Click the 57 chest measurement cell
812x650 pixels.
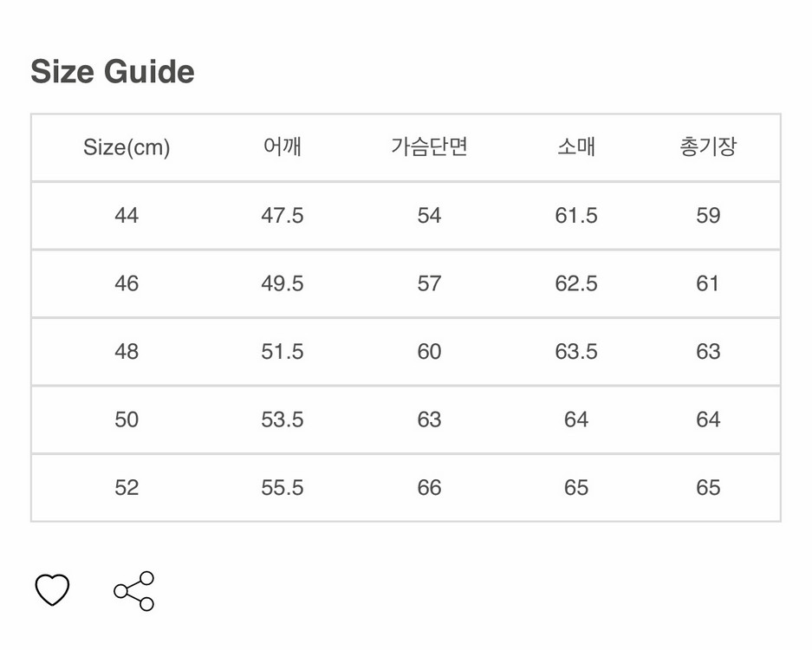pyautogui.click(x=428, y=283)
